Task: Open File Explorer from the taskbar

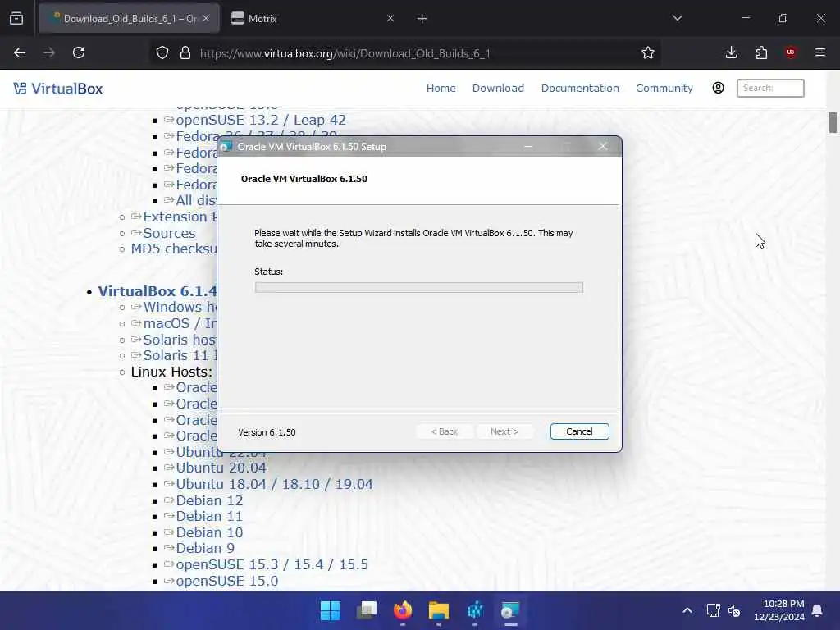Action: pos(439,610)
